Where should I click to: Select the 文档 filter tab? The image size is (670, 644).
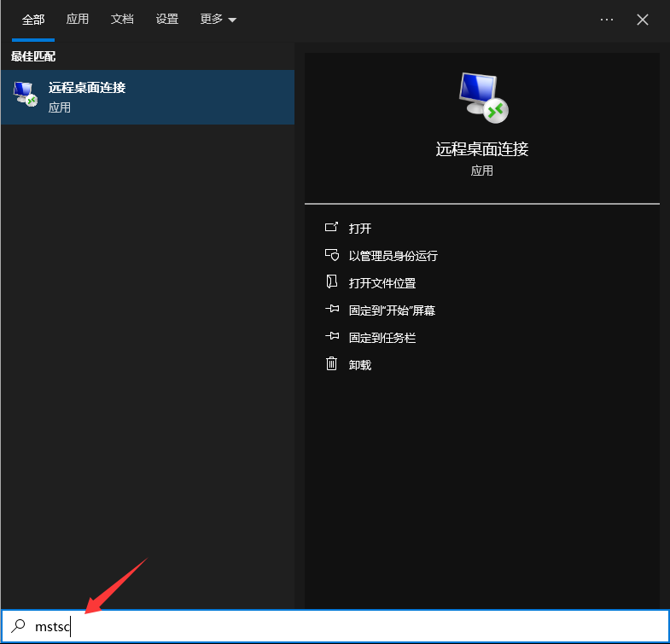coord(122,20)
